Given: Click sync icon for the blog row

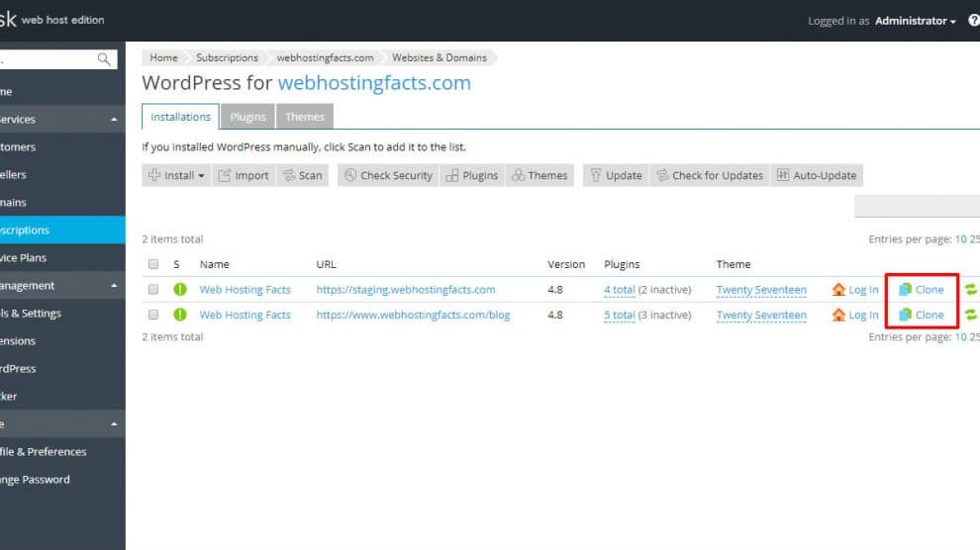Looking at the screenshot, I should click(971, 315).
